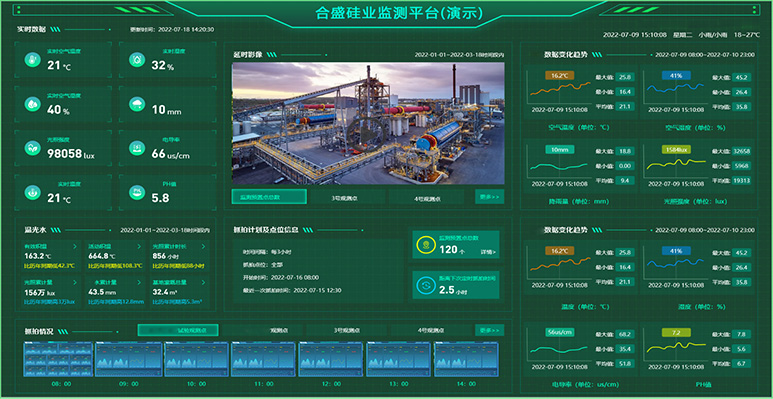Open the 08:00 capture thumbnail
The height and width of the screenshot is (399, 773).
tap(58, 359)
